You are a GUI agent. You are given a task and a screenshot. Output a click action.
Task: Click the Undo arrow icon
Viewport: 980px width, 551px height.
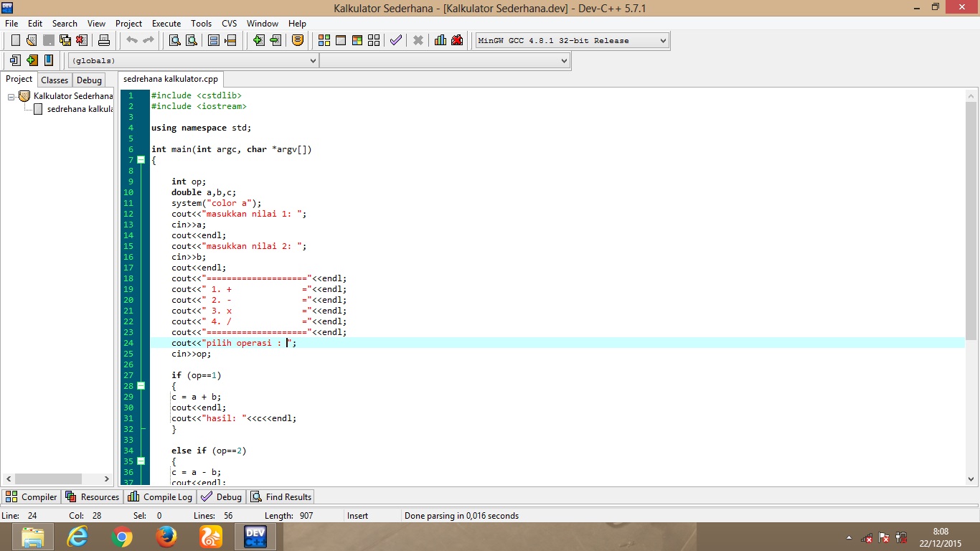(x=131, y=40)
